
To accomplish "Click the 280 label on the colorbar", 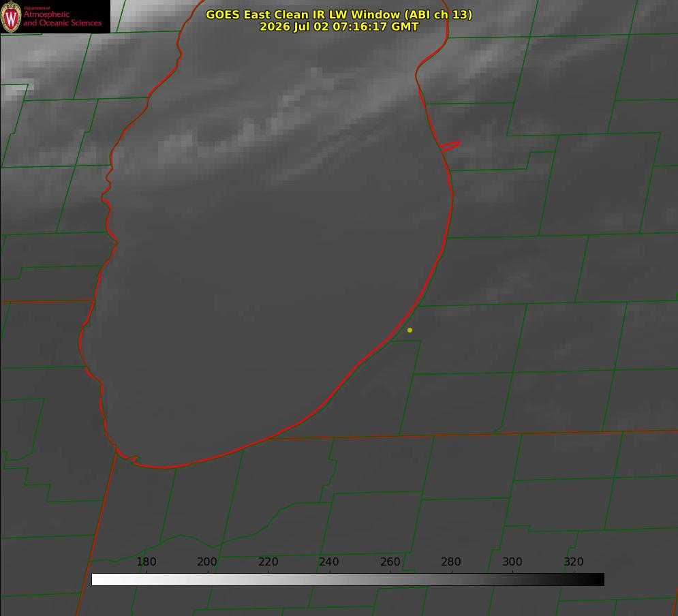I will click(451, 561).
